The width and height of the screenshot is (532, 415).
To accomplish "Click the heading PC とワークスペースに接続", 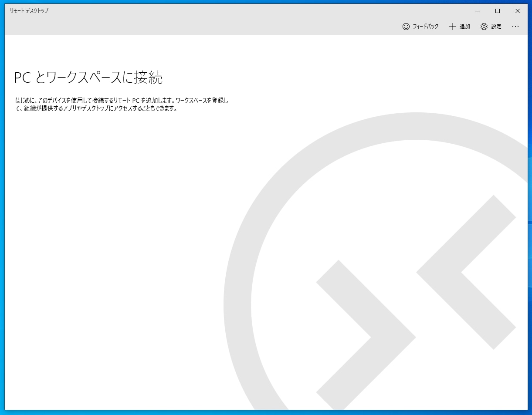I will click(x=88, y=78).
